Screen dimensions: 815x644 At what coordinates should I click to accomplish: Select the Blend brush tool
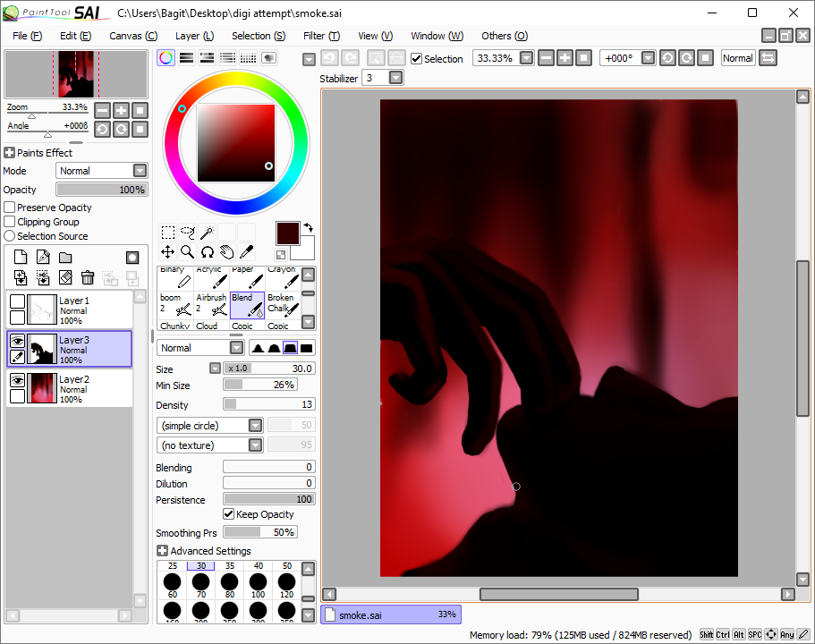pos(248,305)
